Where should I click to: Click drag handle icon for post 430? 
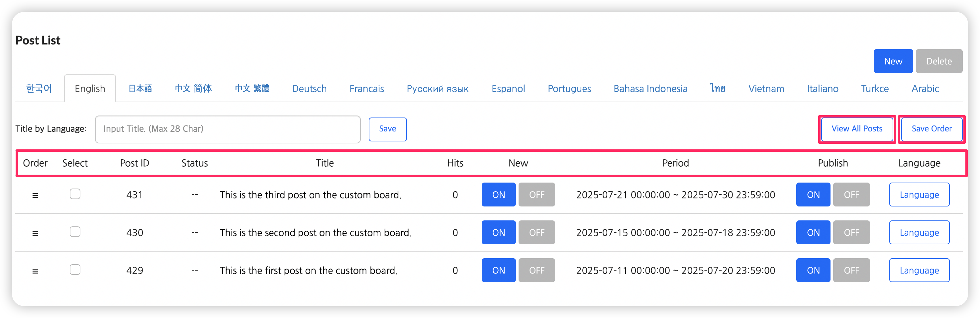click(35, 233)
